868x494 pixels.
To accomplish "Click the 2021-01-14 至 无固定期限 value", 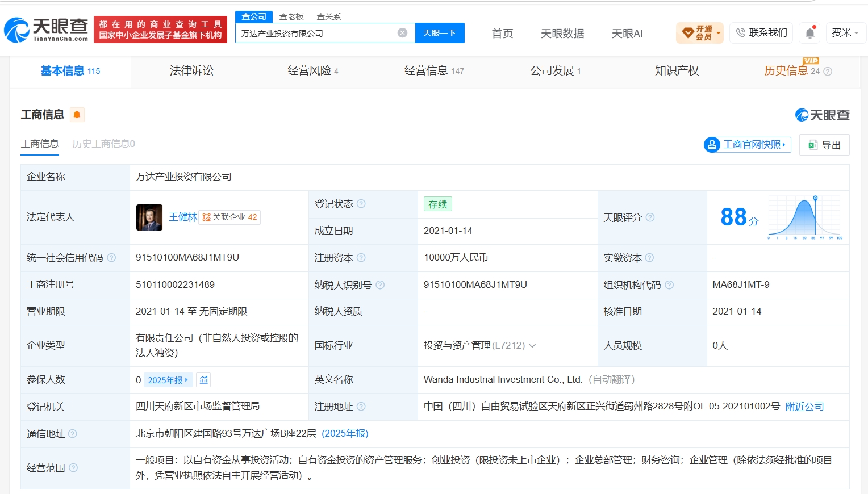I will pyautogui.click(x=191, y=312).
